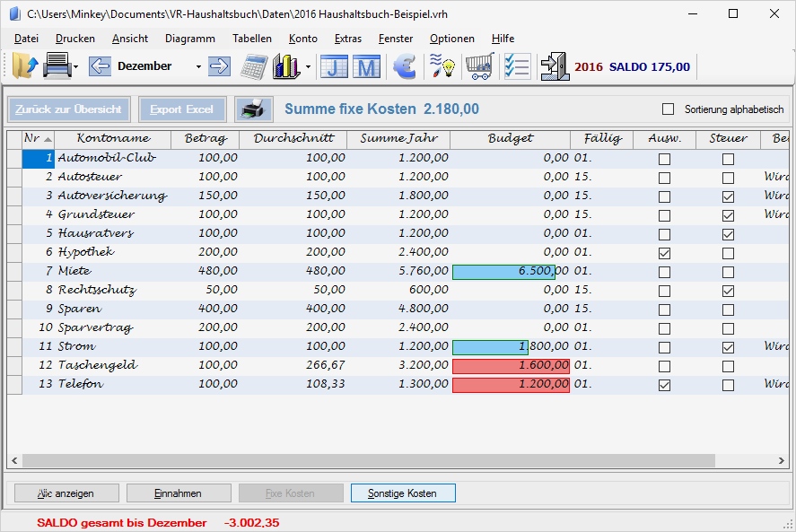Open the Diagramm menu
796x532 pixels.
189,39
